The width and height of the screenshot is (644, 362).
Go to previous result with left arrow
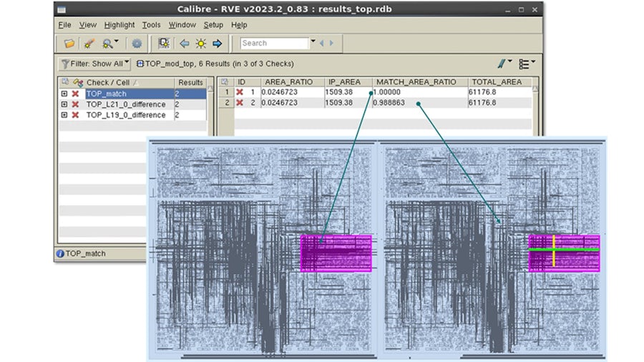click(x=185, y=43)
